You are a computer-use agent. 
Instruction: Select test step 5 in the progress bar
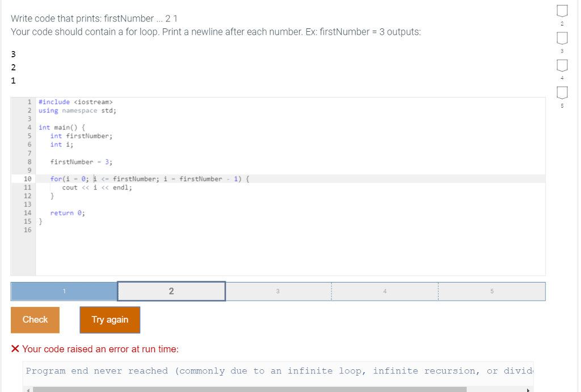click(491, 290)
